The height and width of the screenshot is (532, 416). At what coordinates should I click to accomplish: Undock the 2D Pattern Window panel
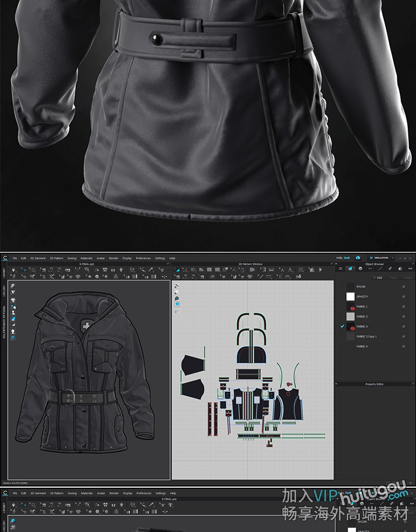[331, 264]
